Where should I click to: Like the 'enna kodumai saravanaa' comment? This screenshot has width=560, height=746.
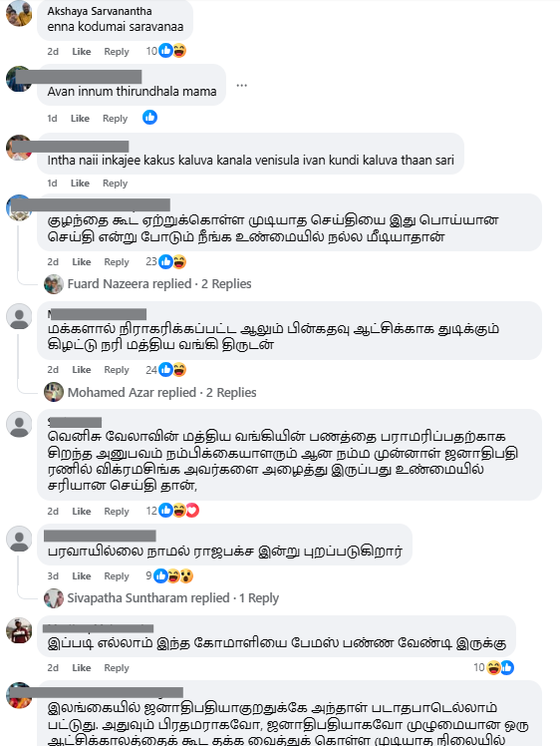[x=82, y=52]
